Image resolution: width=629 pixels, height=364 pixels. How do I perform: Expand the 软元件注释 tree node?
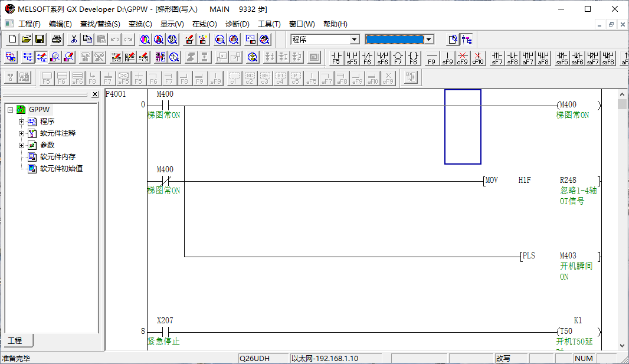(x=22, y=133)
